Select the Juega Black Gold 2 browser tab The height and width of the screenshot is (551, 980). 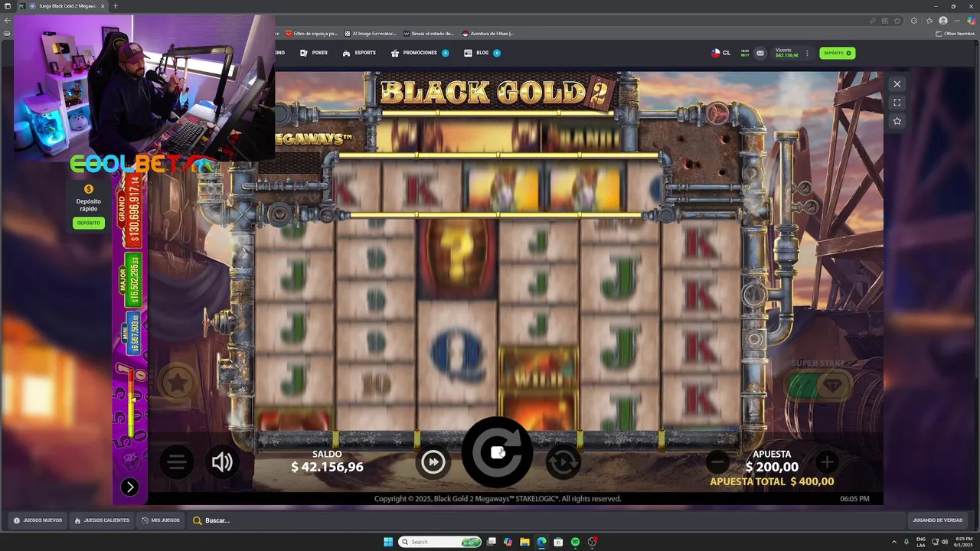[x=61, y=6]
